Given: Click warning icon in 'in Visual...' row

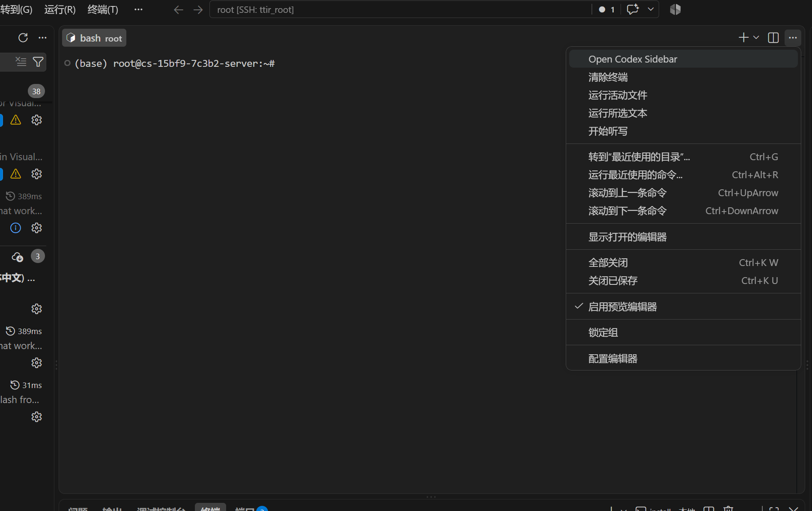Looking at the screenshot, I should (x=15, y=174).
